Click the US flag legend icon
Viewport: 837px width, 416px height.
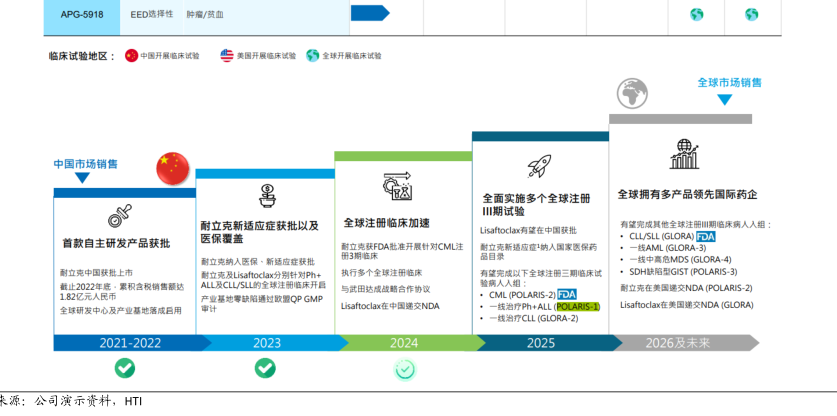pos(227,56)
